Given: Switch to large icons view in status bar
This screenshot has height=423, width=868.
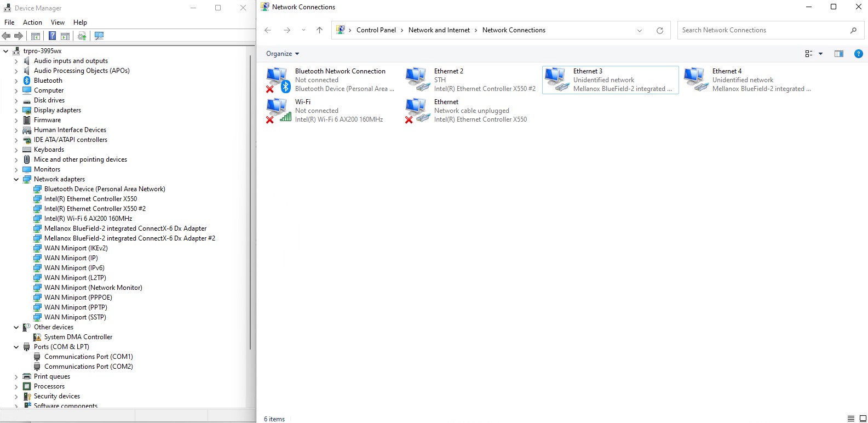Looking at the screenshot, I should 863,419.
